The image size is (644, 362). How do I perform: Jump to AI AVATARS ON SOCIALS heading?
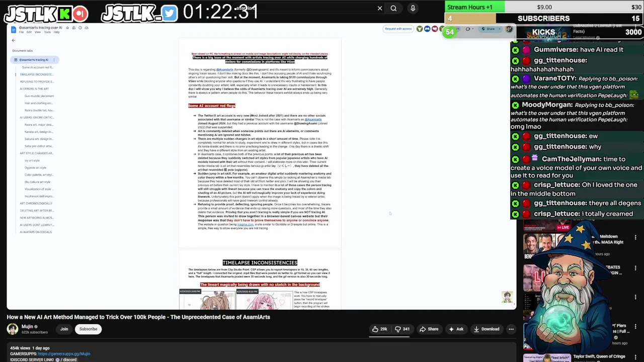click(x=36, y=232)
